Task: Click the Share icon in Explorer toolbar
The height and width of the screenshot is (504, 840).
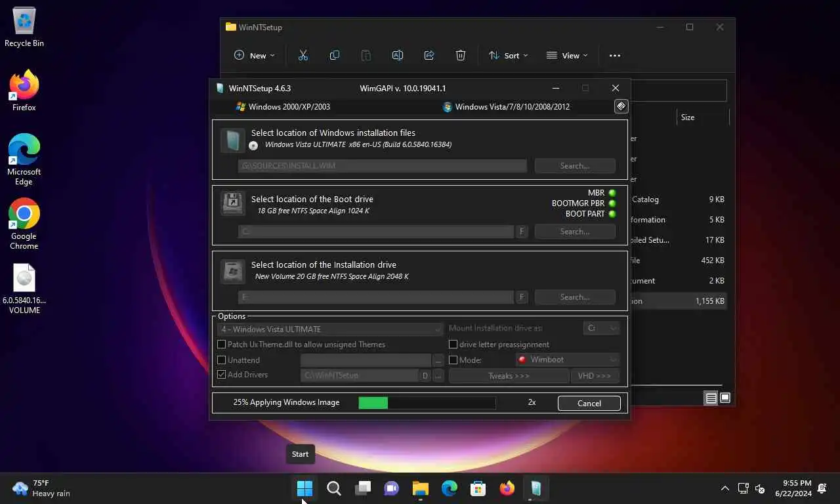Action: point(429,56)
